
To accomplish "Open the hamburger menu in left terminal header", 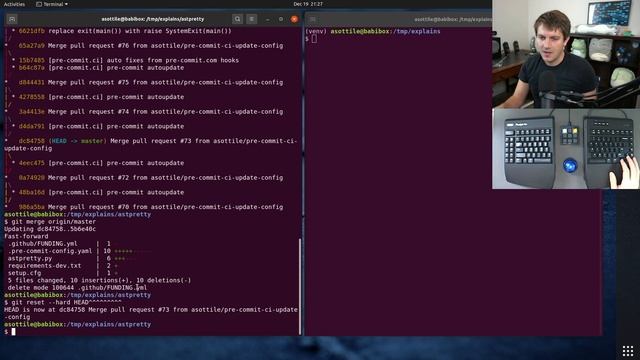I will click(251, 19).
